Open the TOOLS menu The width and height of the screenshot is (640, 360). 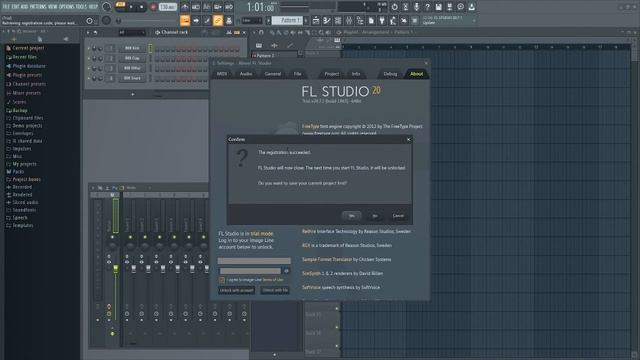click(81, 7)
